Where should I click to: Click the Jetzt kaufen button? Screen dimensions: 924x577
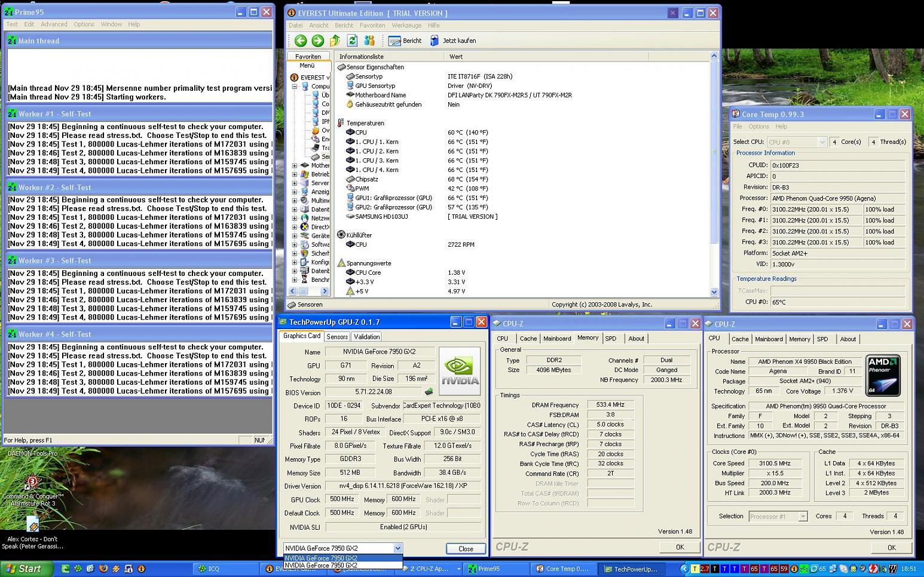click(x=453, y=41)
